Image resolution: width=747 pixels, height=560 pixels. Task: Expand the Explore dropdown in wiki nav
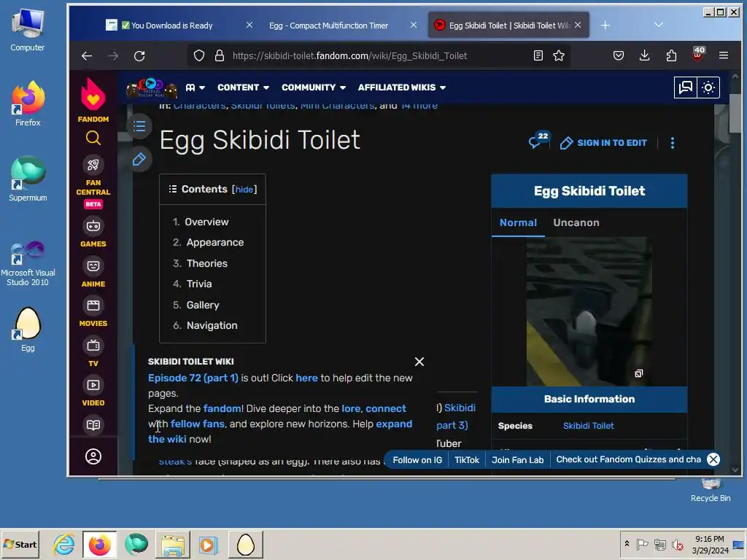point(195,87)
